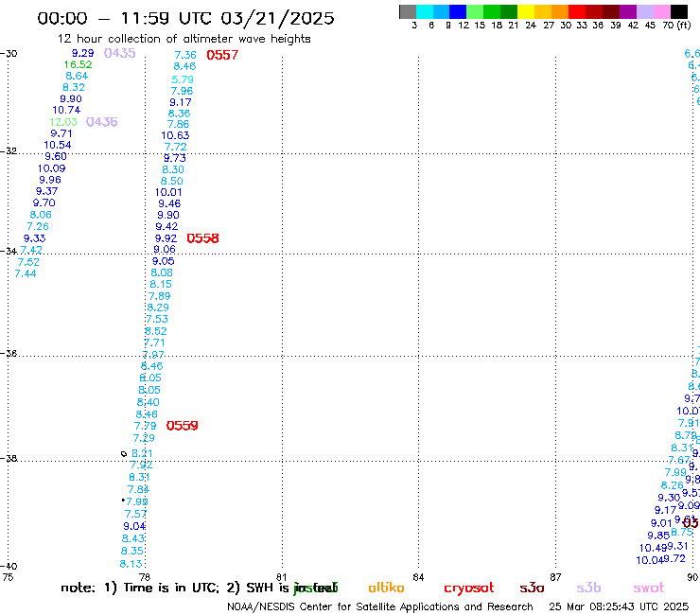Click the bright red legend swatch
This screenshot has width=700, height=615.
click(577, 11)
